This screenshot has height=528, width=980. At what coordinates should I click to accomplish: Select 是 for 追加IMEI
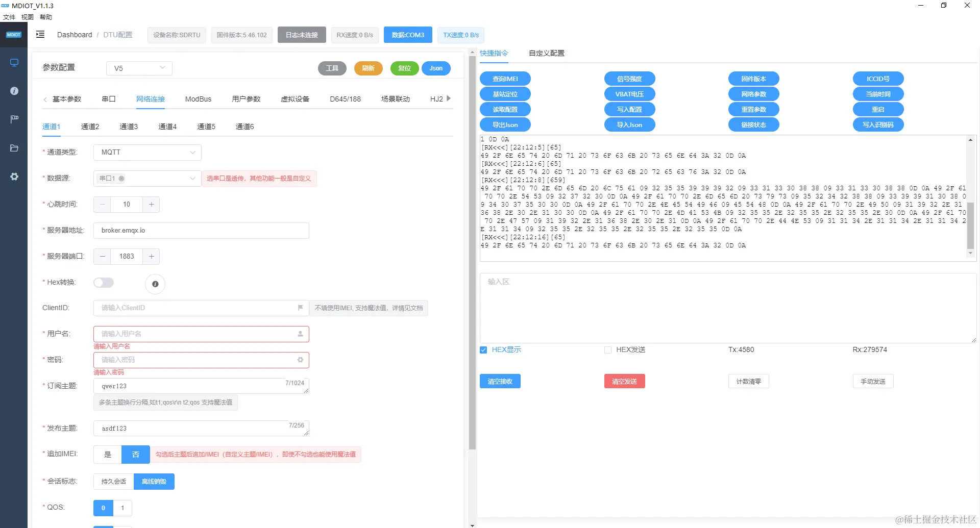click(108, 455)
